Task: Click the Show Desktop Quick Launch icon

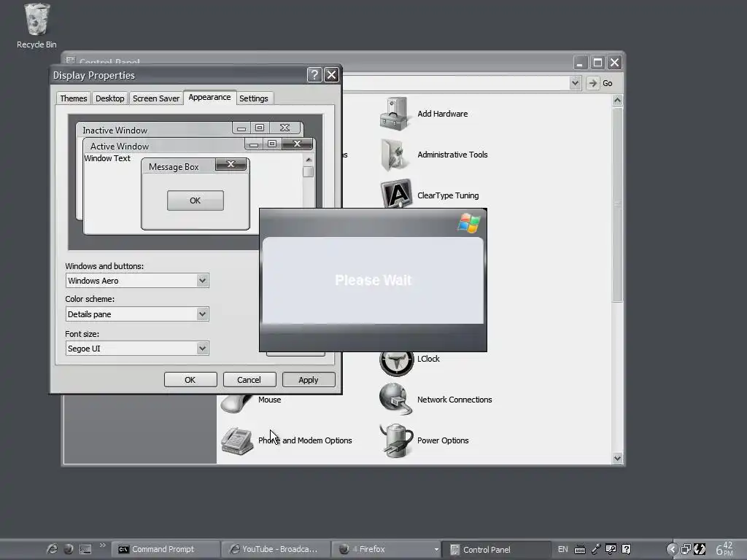Action: click(85, 549)
